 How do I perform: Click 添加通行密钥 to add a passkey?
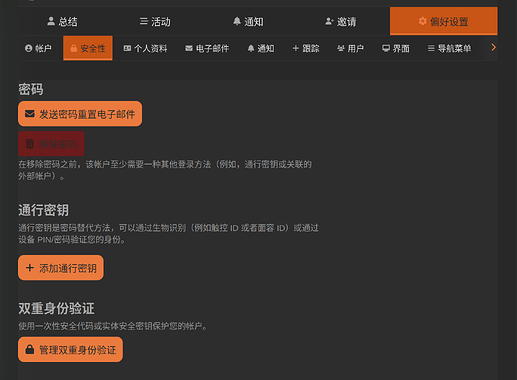(x=61, y=268)
